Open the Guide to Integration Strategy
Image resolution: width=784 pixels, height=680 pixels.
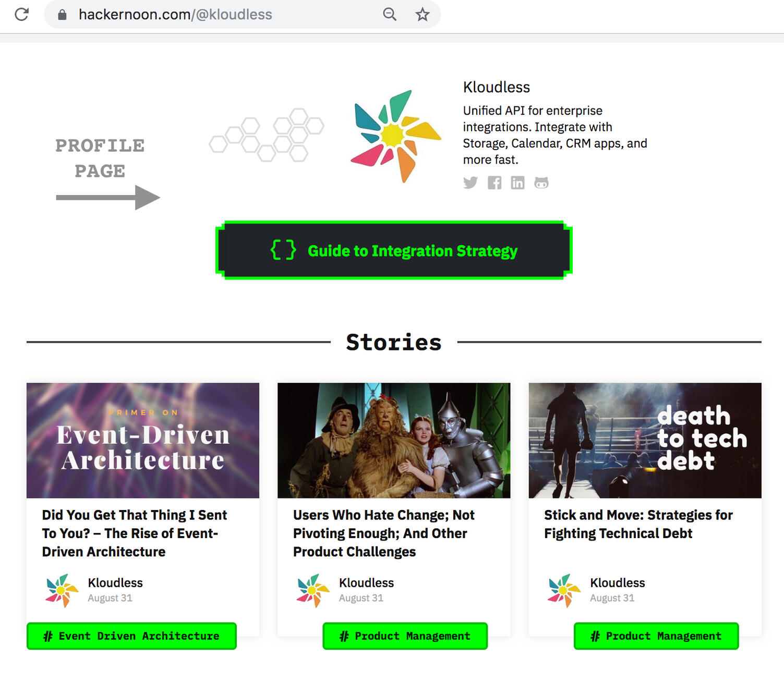(x=393, y=250)
